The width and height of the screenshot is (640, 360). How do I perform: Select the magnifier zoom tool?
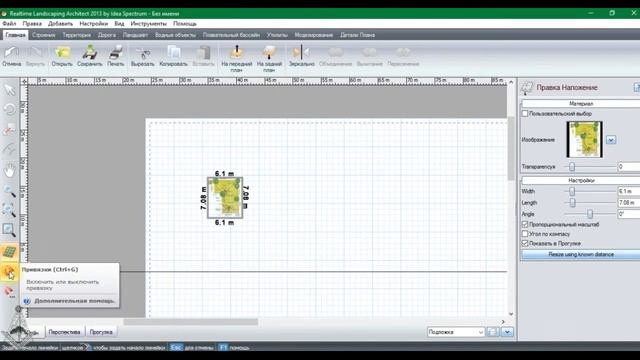click(x=9, y=191)
